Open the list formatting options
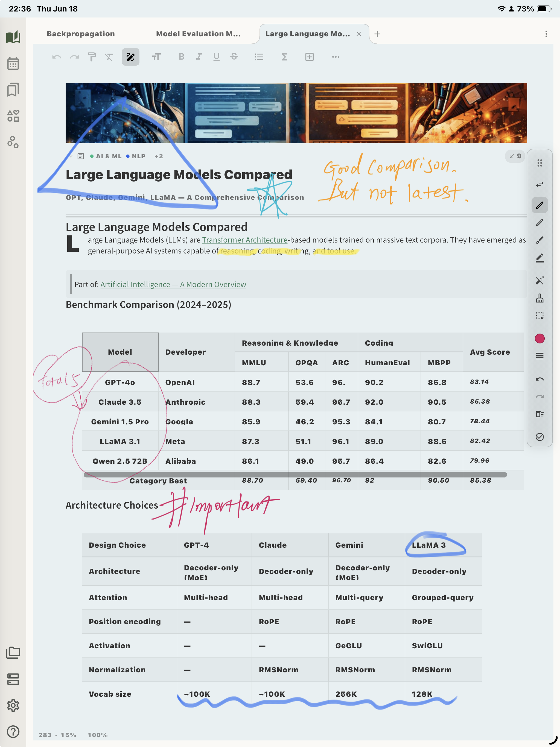This screenshot has height=747, width=560. [259, 57]
